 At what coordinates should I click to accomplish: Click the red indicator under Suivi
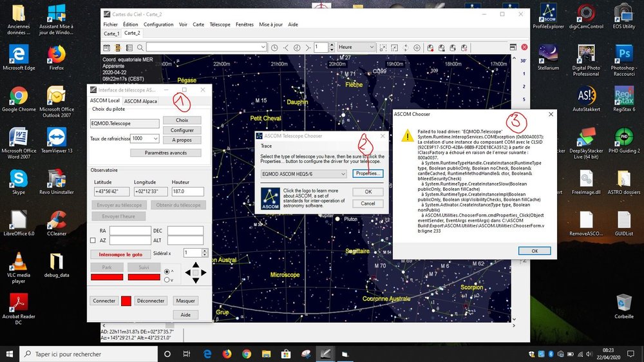click(144, 278)
